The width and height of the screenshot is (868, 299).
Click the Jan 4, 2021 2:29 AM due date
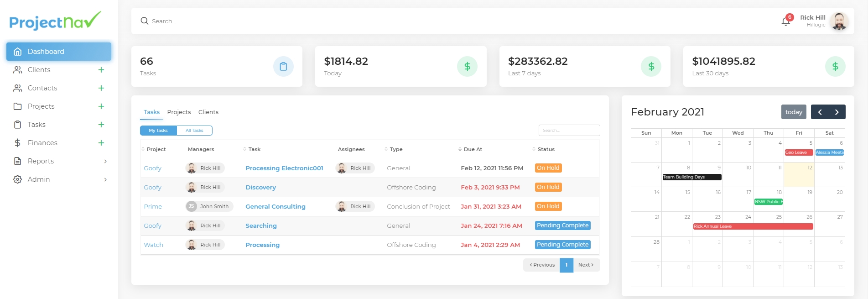[490, 245]
